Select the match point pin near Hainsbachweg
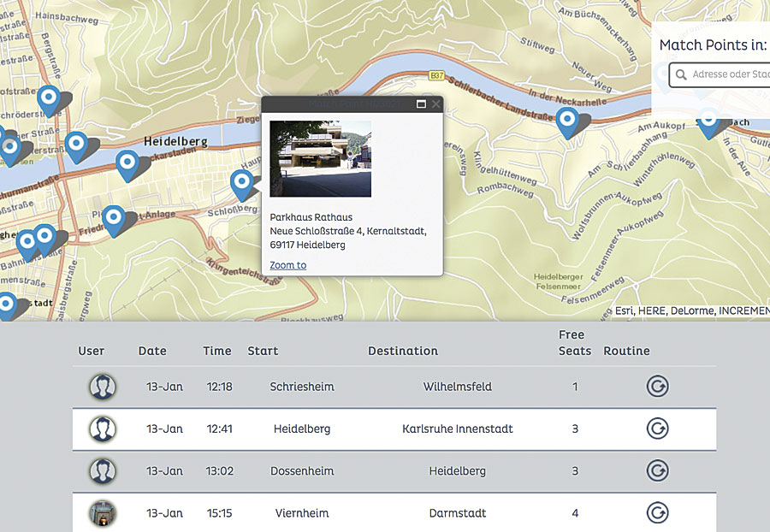770x532 pixels. pos(49,97)
